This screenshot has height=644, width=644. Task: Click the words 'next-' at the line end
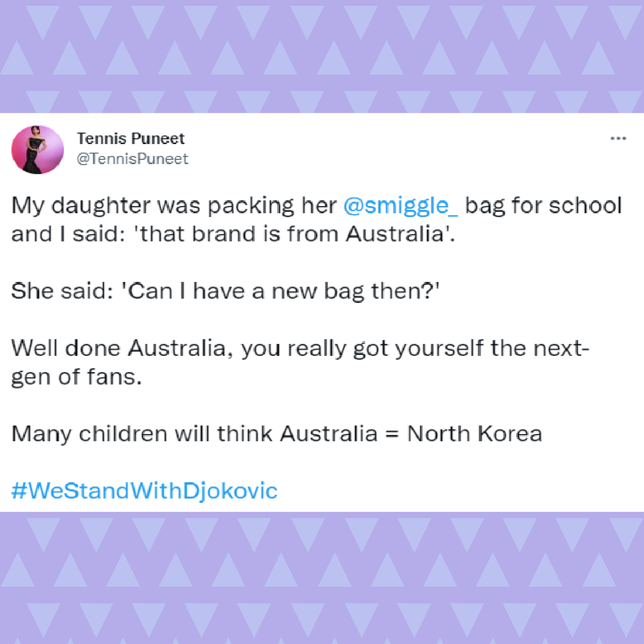click(561, 348)
